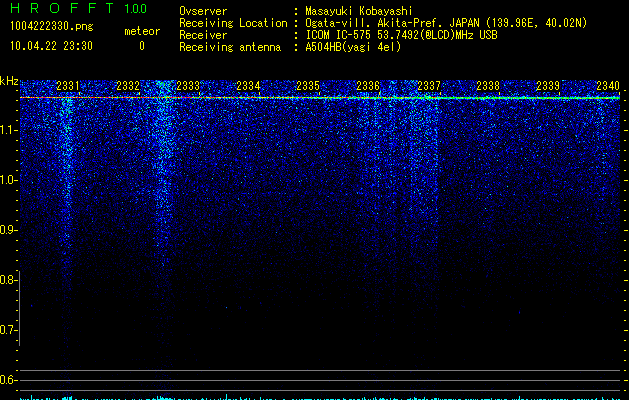The height and width of the screenshot is (400, 629).
Task: Click the 1.1 kHz axis label
Action: pyautogui.click(x=9, y=130)
